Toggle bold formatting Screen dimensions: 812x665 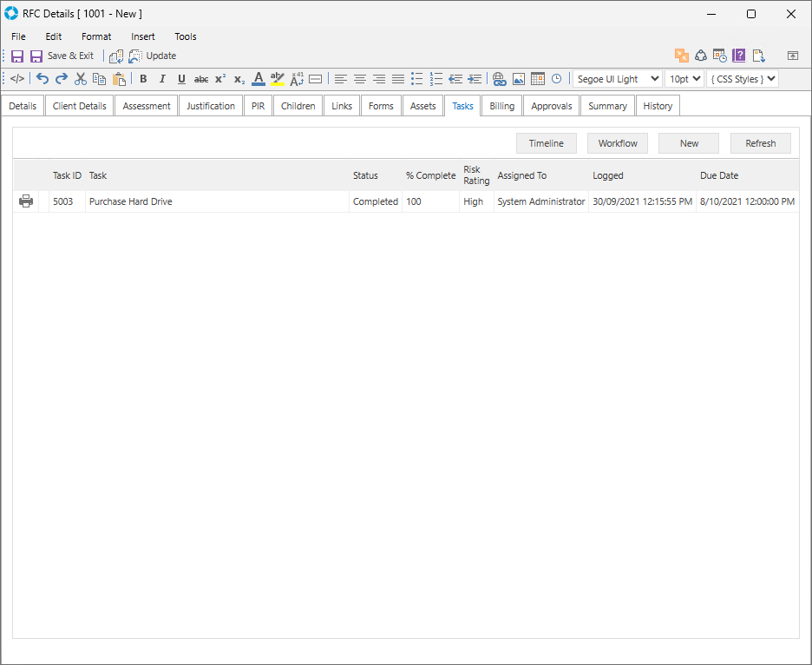click(143, 79)
